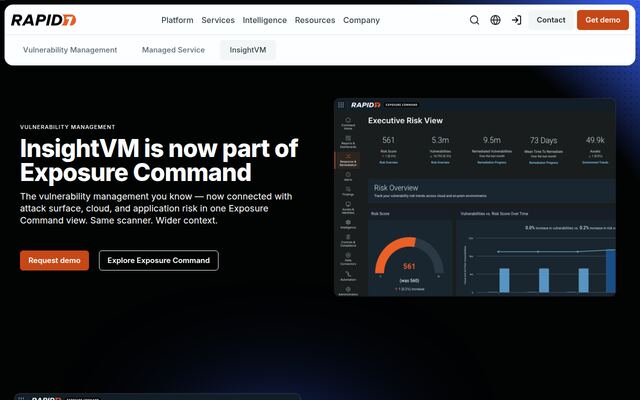Open the Services menu
The width and height of the screenshot is (640, 400).
(218, 20)
